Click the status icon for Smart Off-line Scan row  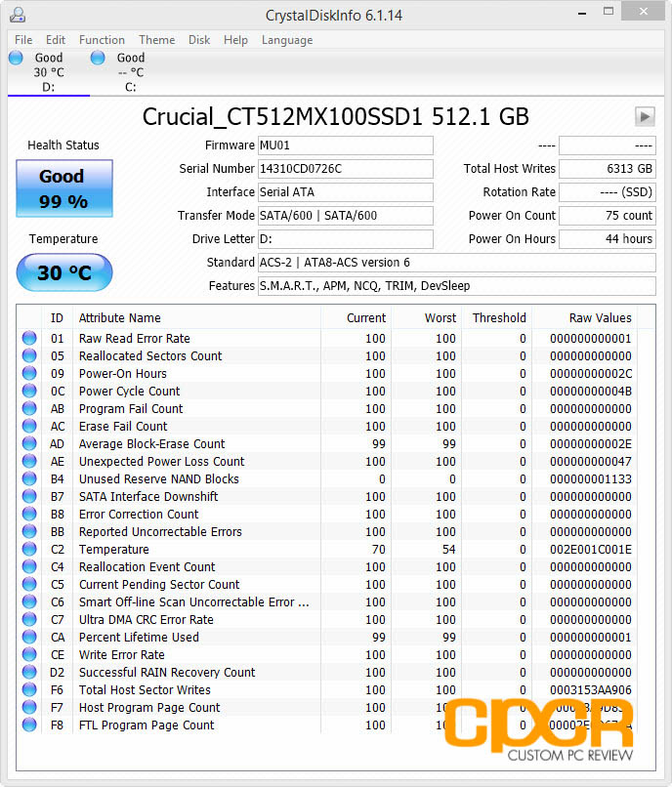pyautogui.click(x=29, y=601)
